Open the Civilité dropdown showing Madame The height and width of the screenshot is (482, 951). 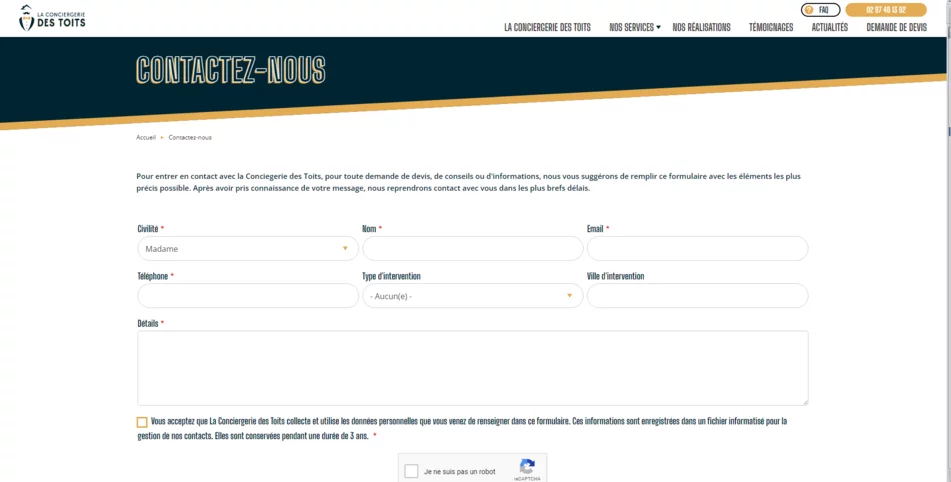pyautogui.click(x=247, y=249)
